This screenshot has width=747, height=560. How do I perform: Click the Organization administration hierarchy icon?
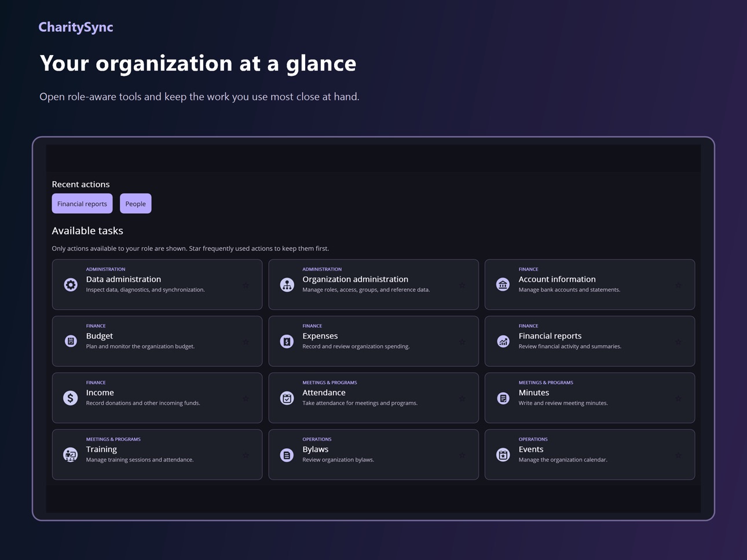[287, 284]
